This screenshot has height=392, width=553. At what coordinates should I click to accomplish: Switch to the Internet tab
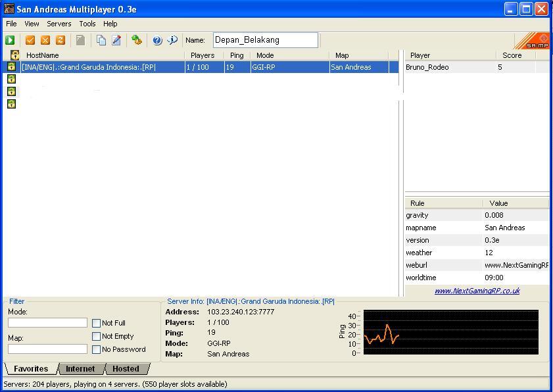(x=80, y=369)
